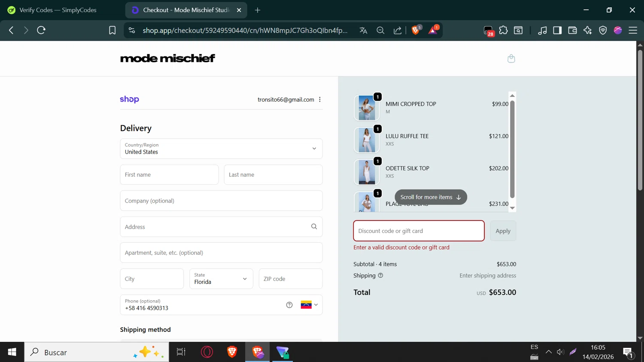Open the VPN shield icon

pos(603,30)
